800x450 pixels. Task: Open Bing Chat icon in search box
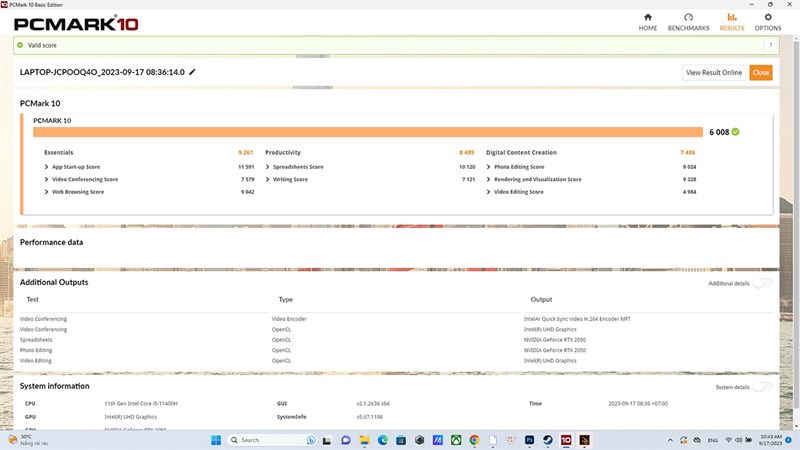tap(311, 440)
